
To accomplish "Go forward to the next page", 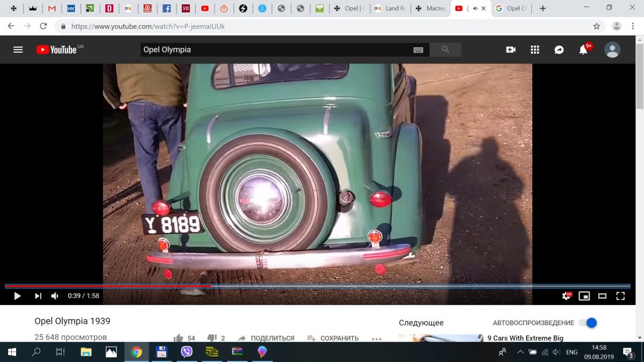I will [x=27, y=26].
